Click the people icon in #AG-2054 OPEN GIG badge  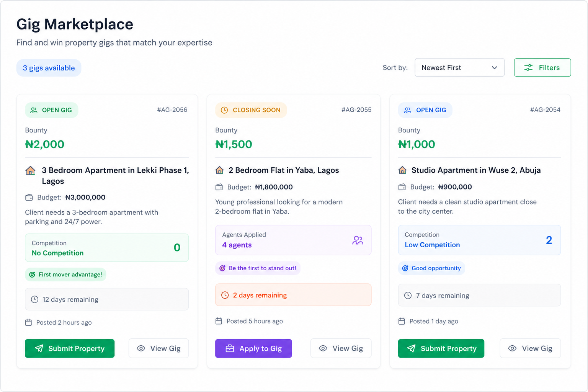click(408, 110)
